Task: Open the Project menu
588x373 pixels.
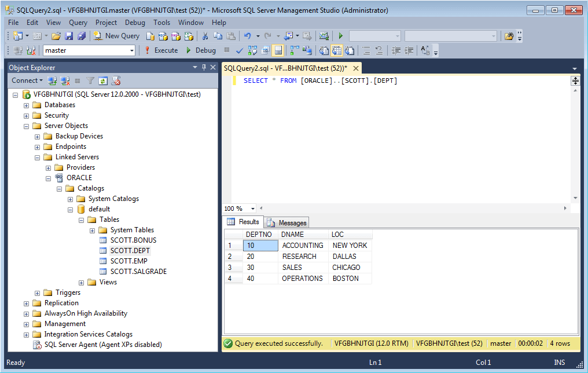Action: [x=106, y=23]
